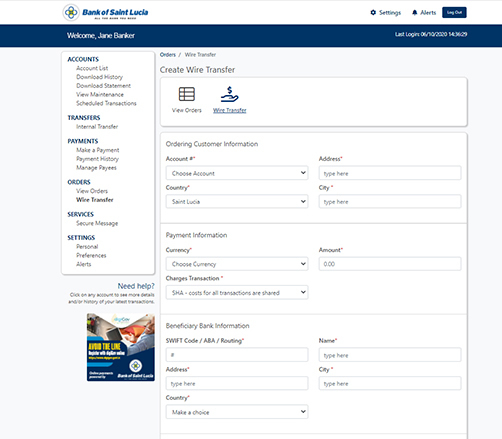Click the SWIFT Code / ABA / Routing field

tap(237, 355)
